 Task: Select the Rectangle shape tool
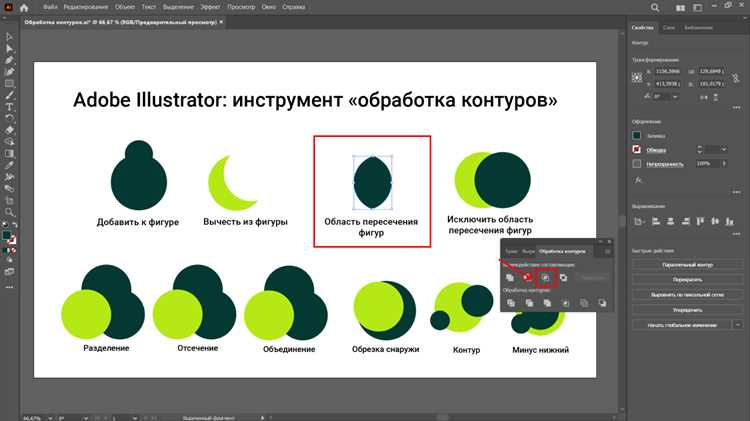[9, 84]
